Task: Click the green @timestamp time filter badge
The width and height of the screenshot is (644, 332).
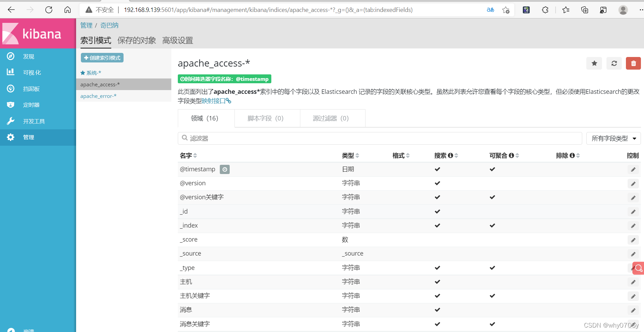Action: click(225, 79)
